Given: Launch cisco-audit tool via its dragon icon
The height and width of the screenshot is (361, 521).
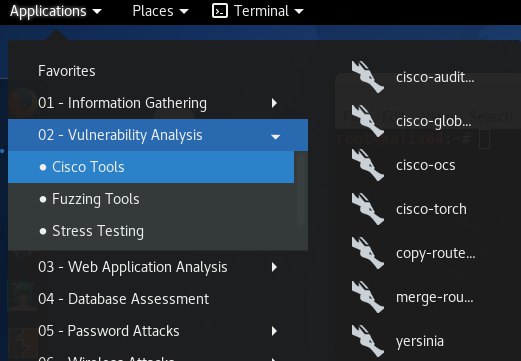Looking at the screenshot, I should coord(368,77).
